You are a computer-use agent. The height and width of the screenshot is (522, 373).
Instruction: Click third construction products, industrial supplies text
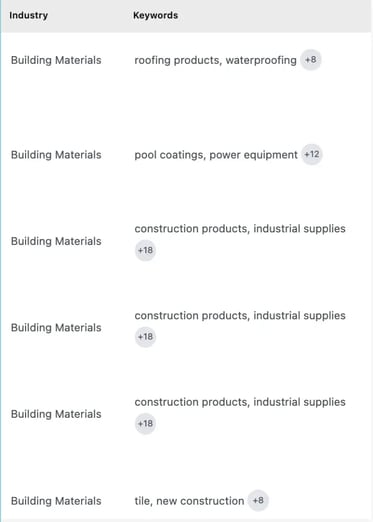pyautogui.click(x=240, y=402)
